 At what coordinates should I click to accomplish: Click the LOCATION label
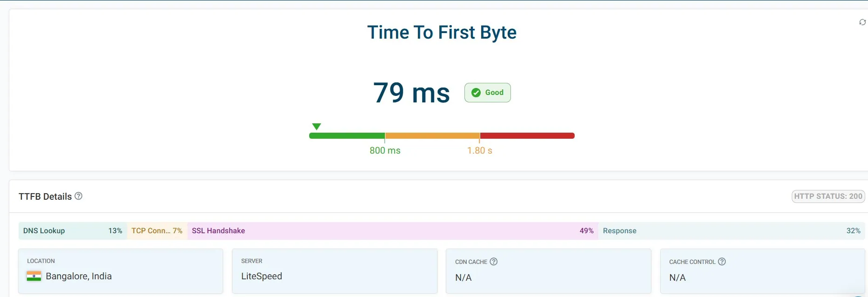pos(41,261)
